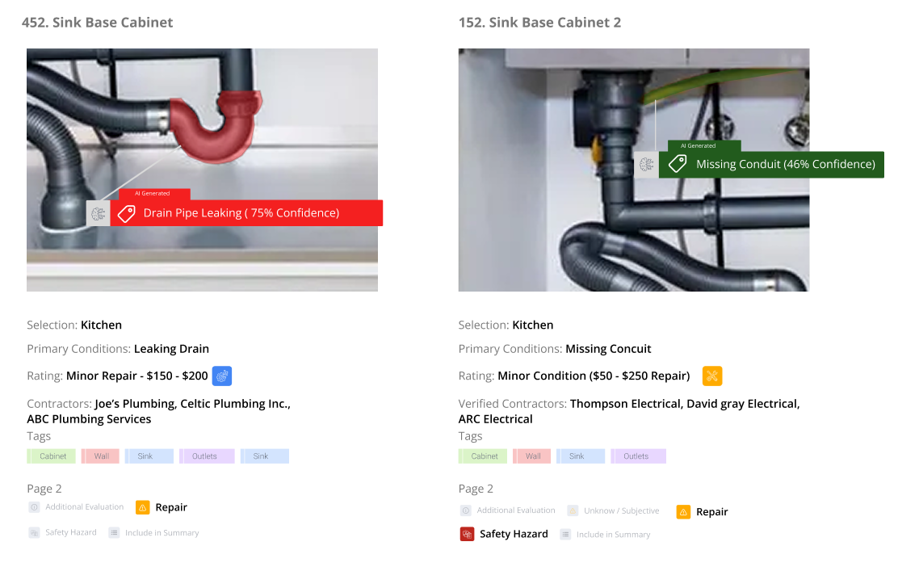Select the Wall tag under card 152

coord(532,456)
